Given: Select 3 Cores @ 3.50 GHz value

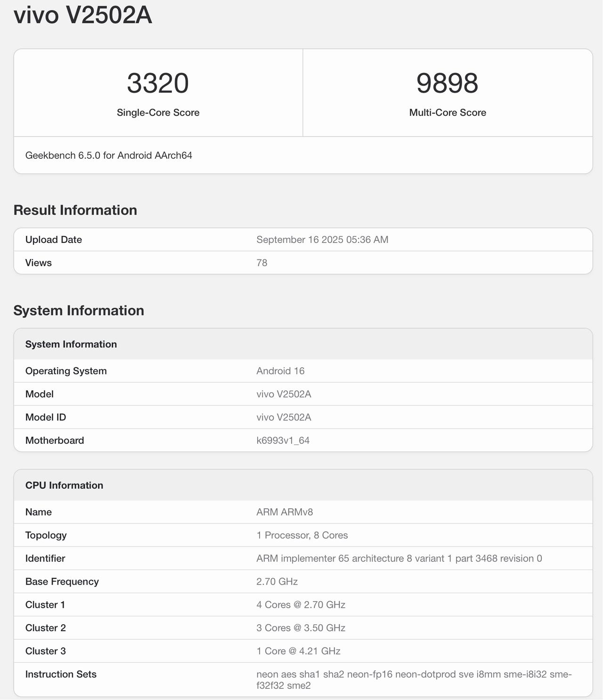Looking at the screenshot, I should [x=301, y=628].
